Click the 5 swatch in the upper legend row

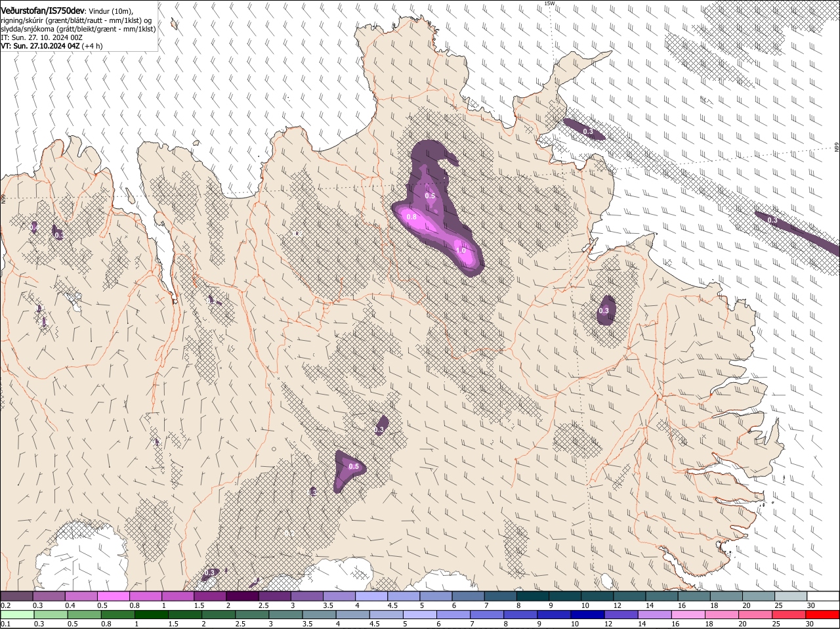coord(435,596)
